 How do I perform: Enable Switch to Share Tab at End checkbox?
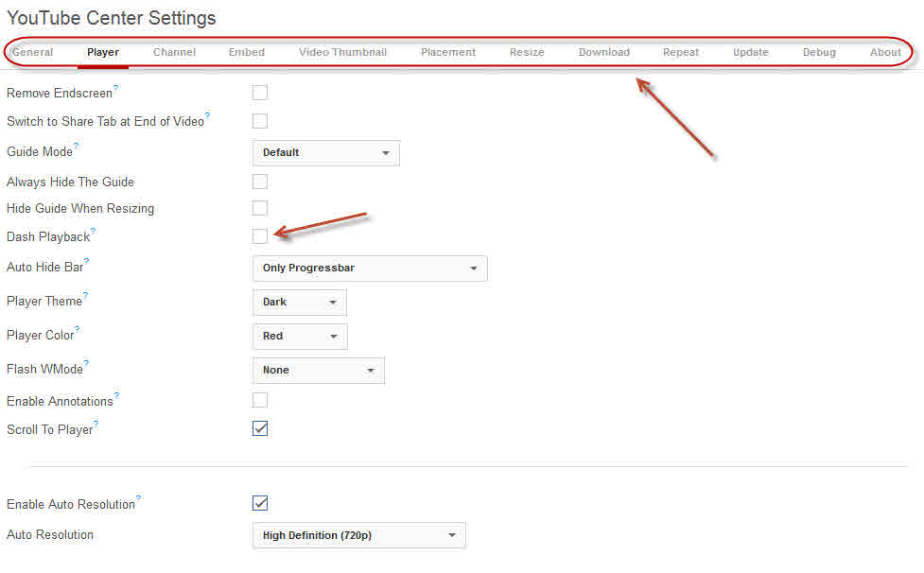point(260,121)
